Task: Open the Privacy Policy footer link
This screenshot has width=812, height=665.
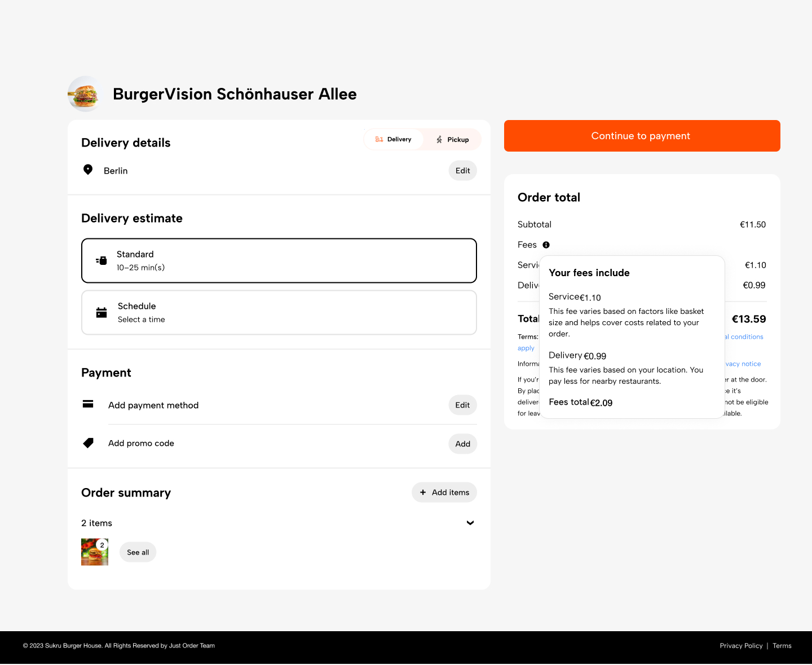Action: [x=741, y=646]
